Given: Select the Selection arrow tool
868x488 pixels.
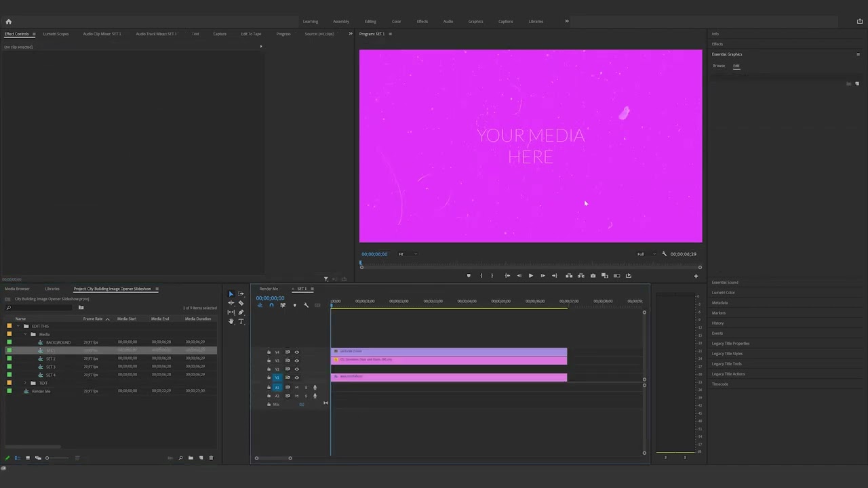Looking at the screenshot, I should point(231,294).
